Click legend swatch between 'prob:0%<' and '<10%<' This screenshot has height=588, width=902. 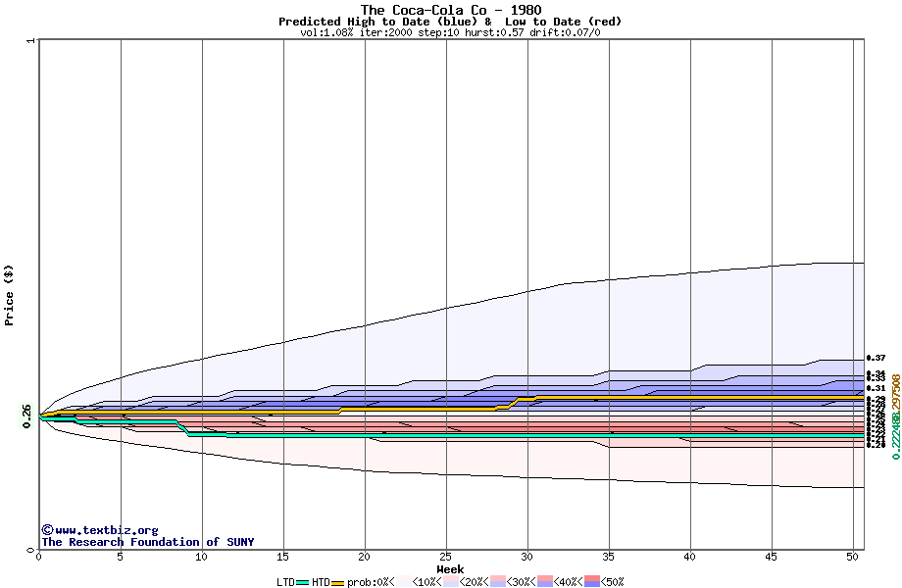(x=404, y=581)
